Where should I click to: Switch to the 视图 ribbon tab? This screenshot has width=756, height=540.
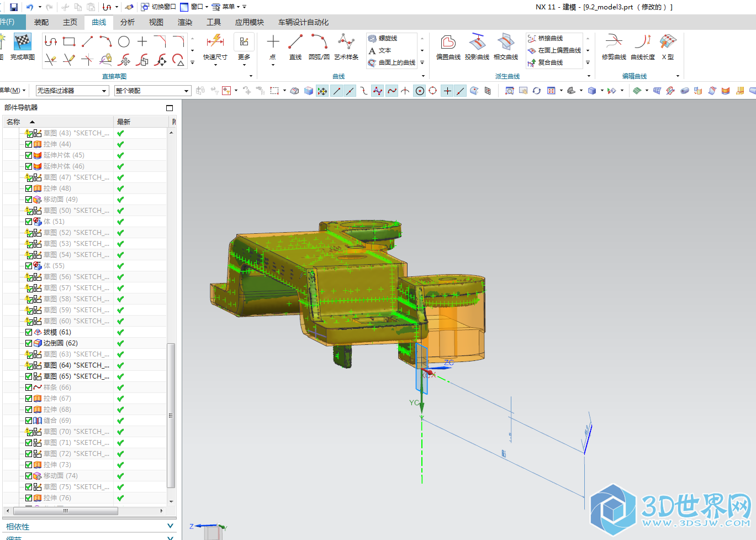[156, 22]
